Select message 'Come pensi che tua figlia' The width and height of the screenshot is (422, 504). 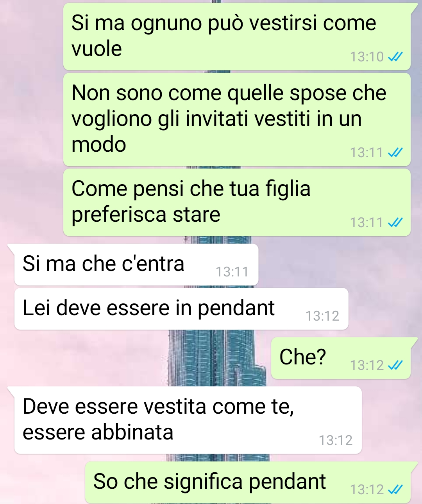click(x=237, y=203)
